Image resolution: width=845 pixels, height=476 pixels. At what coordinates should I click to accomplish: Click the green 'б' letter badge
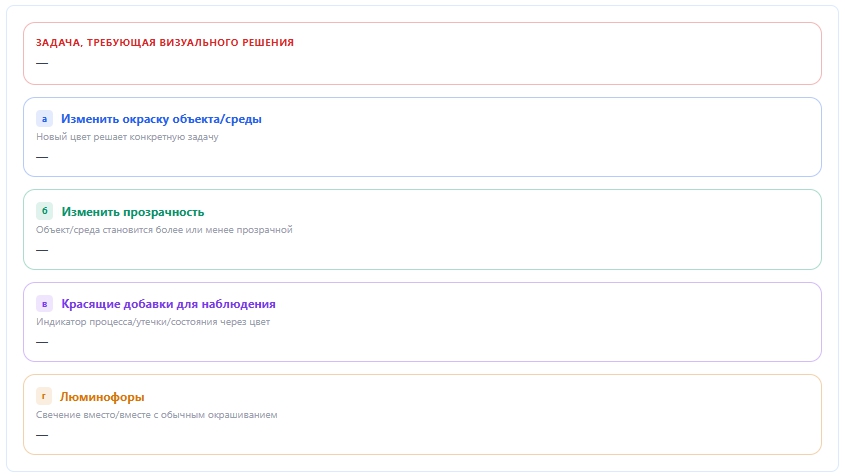44,211
